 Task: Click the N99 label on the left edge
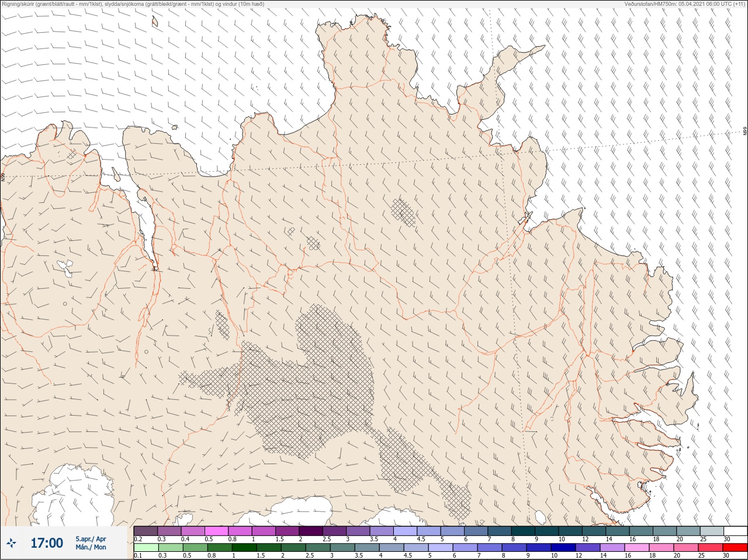3,176
